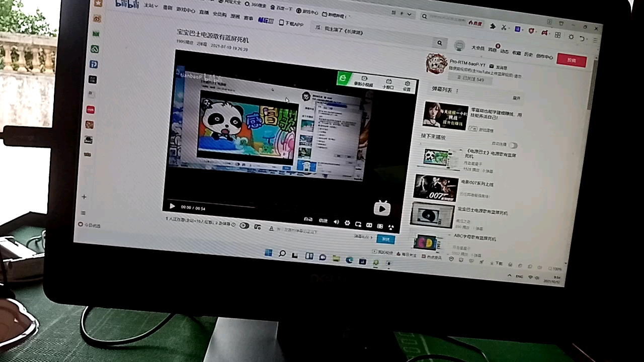Mute the video volume icon
Viewport: 644px width, 362px height.
click(336, 222)
